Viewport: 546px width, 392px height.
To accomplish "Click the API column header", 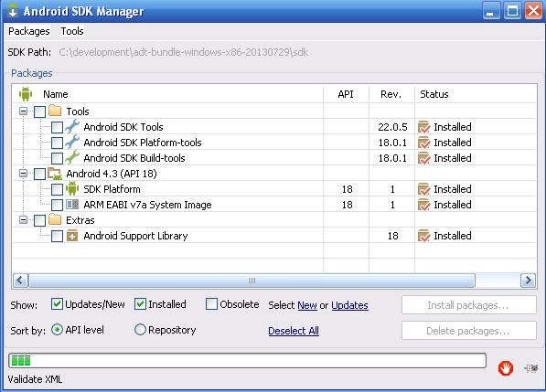I will [346, 94].
